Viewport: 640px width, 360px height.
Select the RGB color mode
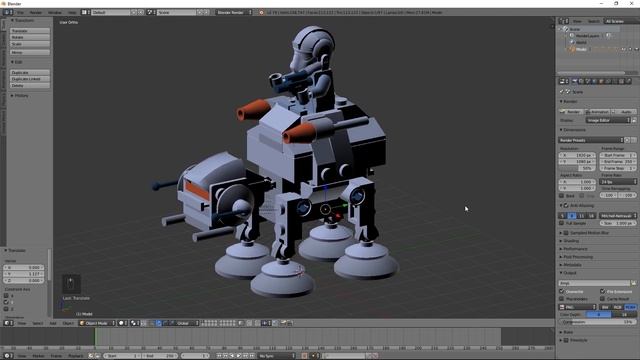[618, 307]
